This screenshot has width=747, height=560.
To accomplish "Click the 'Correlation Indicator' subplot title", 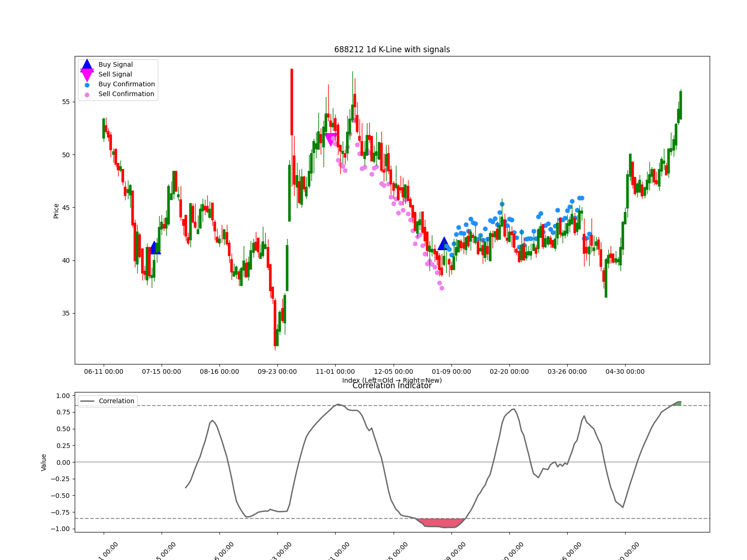I will coord(392,386).
